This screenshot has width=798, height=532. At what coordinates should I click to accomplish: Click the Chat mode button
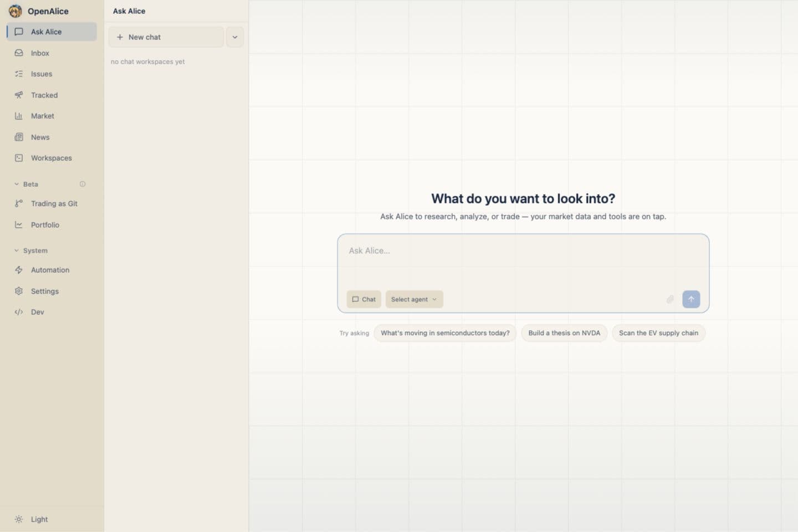pyautogui.click(x=364, y=299)
